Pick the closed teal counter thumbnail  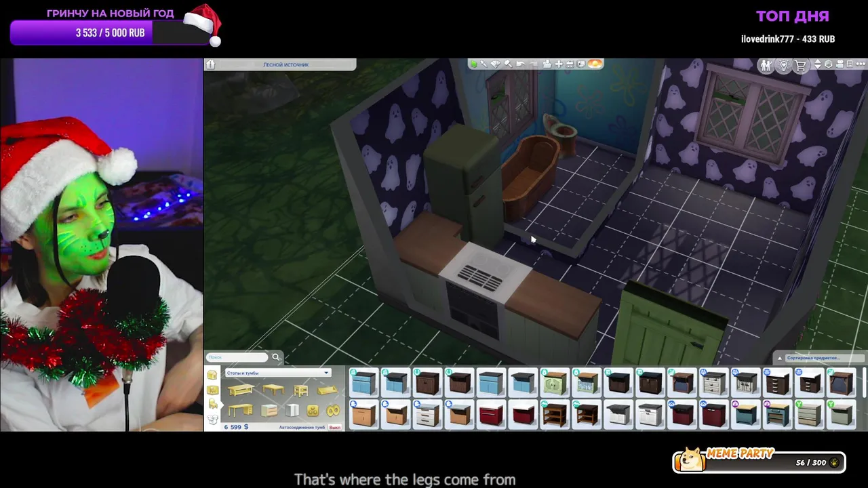(746, 414)
